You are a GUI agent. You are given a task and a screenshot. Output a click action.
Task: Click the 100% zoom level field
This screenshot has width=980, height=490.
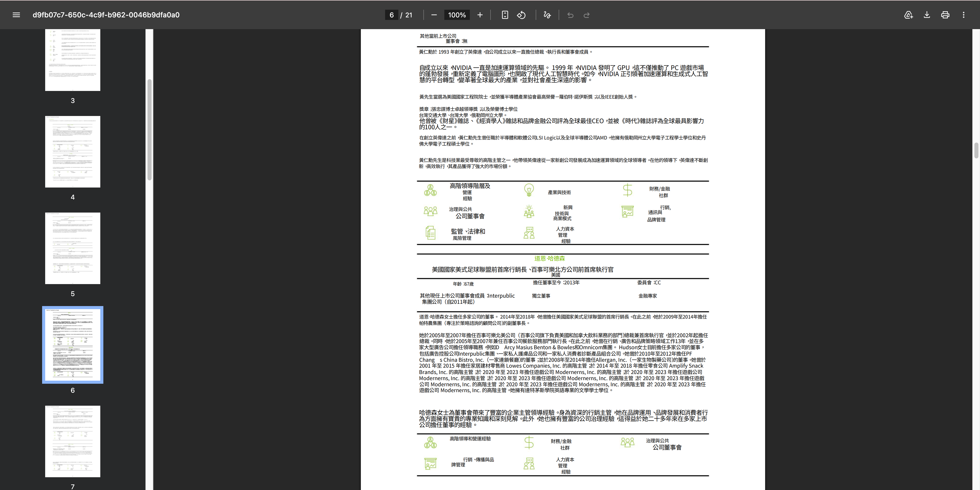[x=457, y=15]
